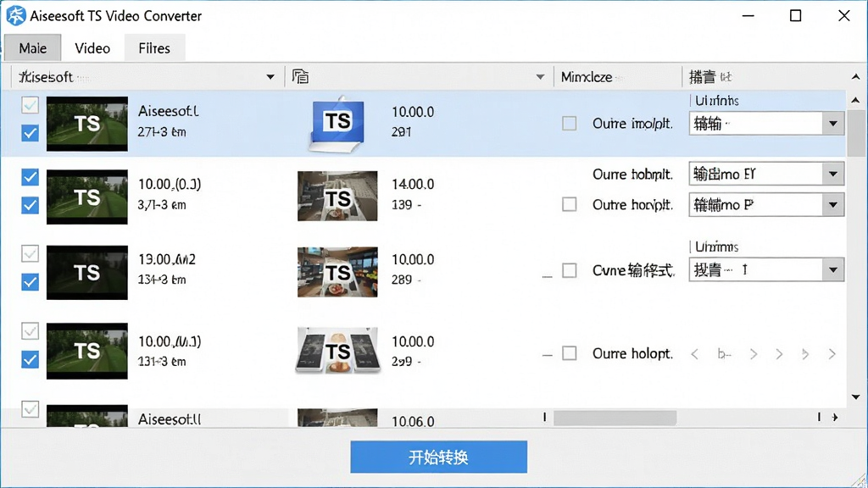Click the first left arrow in Ourre holopt row
This screenshot has height=488, width=868.
[x=695, y=354]
